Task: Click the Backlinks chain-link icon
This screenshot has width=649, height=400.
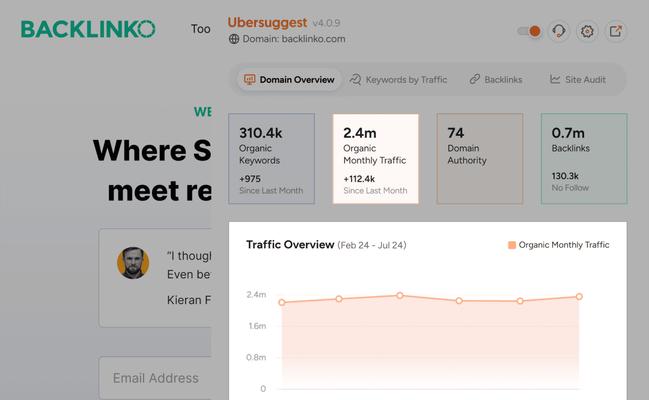Action: [x=475, y=79]
